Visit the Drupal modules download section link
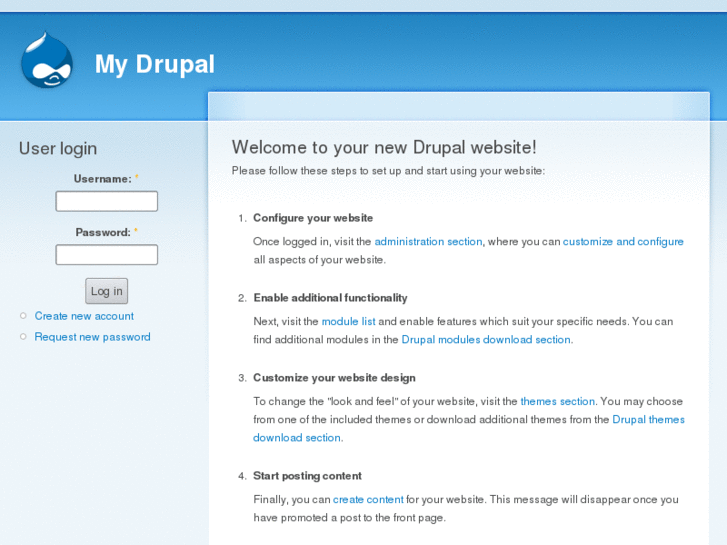 (x=486, y=340)
